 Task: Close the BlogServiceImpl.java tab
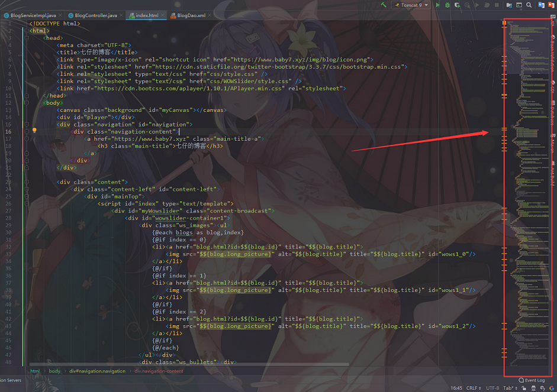pyautogui.click(x=60, y=15)
